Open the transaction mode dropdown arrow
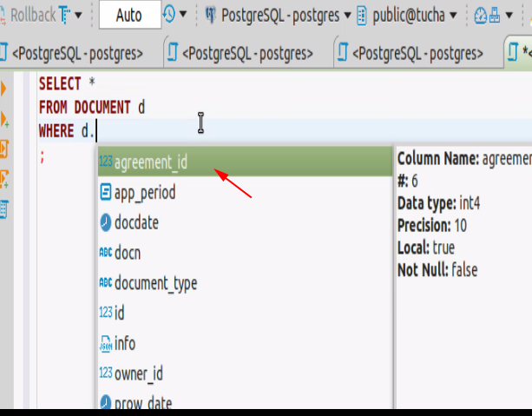532x416 pixels. pos(78,16)
